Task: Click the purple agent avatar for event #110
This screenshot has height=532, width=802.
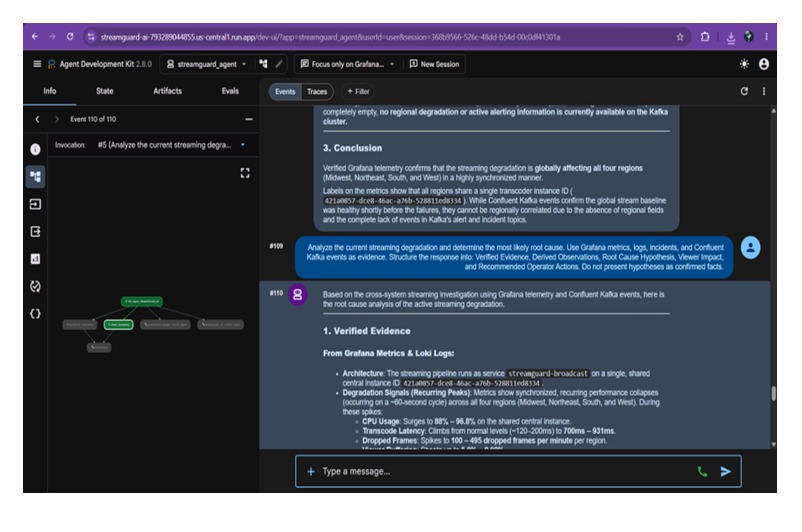Action: point(298,295)
